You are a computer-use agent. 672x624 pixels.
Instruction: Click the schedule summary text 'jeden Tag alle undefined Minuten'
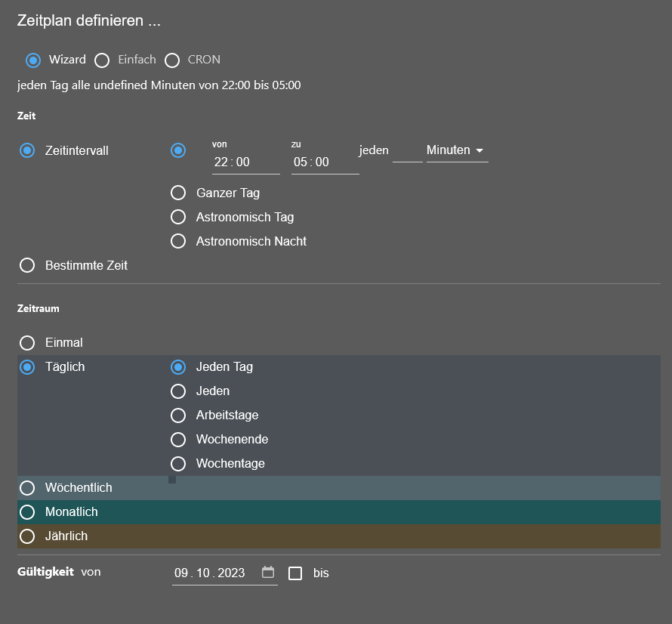point(106,85)
